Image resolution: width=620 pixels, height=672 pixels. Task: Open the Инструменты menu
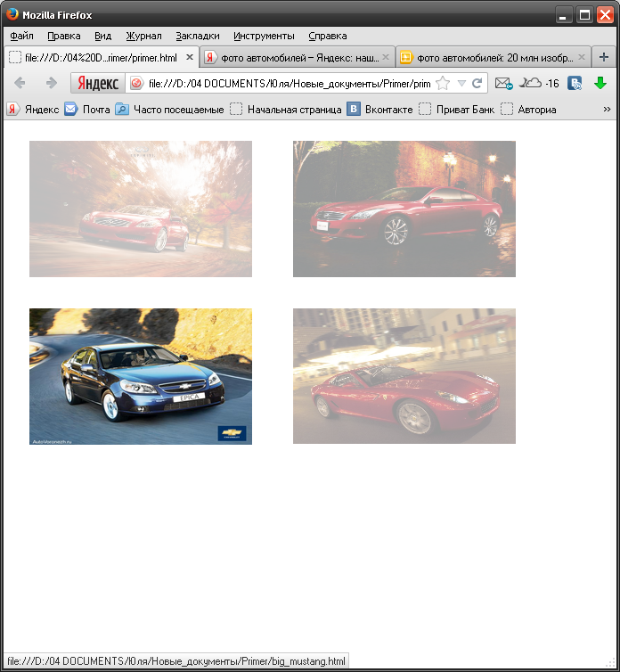264,36
